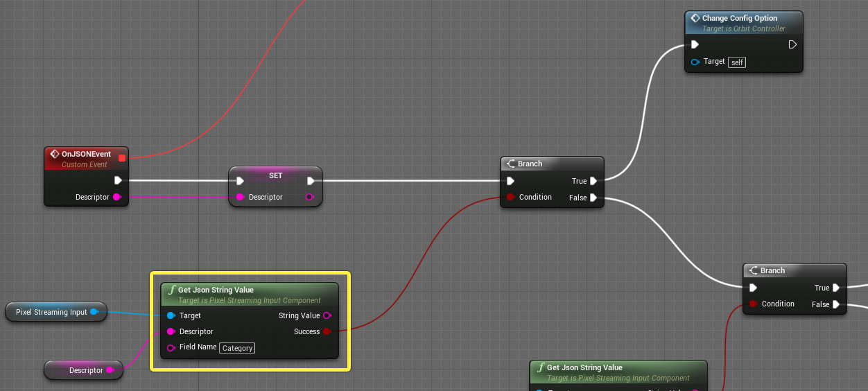868x391 pixels.
Task: Click the red delegate pin on OnJSONEvent
Action: click(122, 158)
